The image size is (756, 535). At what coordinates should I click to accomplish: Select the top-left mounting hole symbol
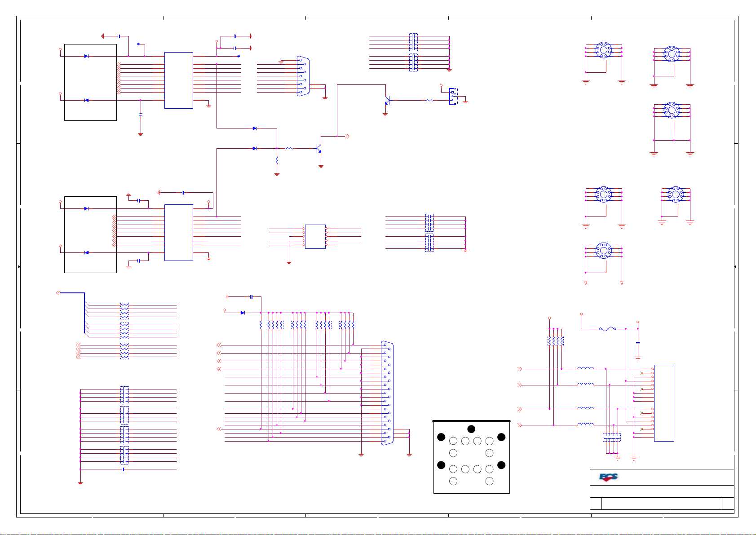(x=604, y=50)
